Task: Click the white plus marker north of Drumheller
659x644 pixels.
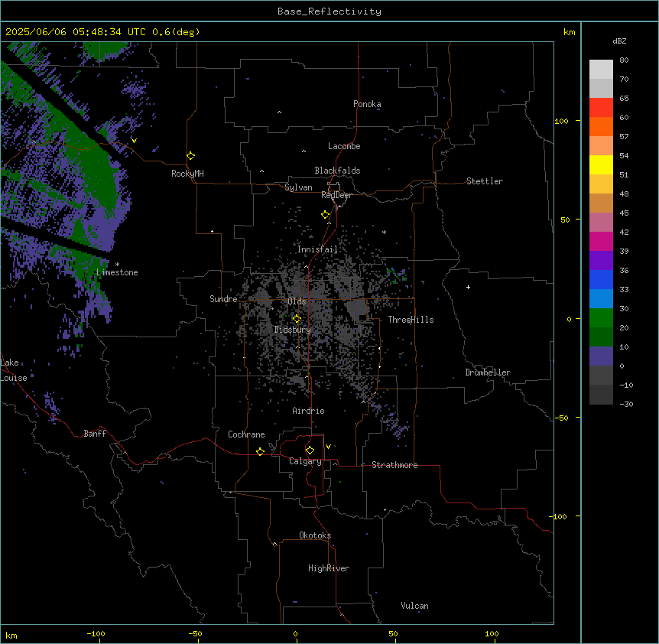Action: pos(468,287)
